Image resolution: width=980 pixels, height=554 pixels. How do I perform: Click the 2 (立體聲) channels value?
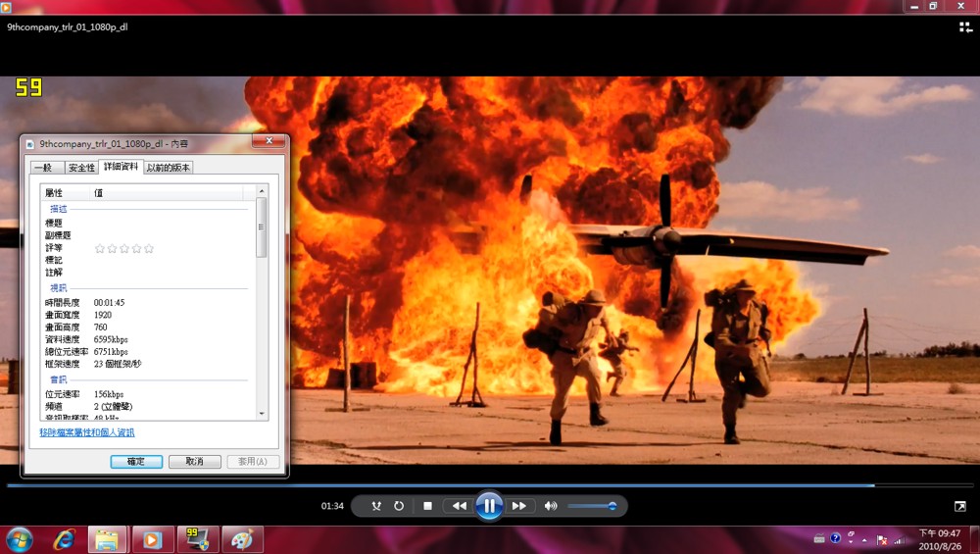(x=113, y=407)
